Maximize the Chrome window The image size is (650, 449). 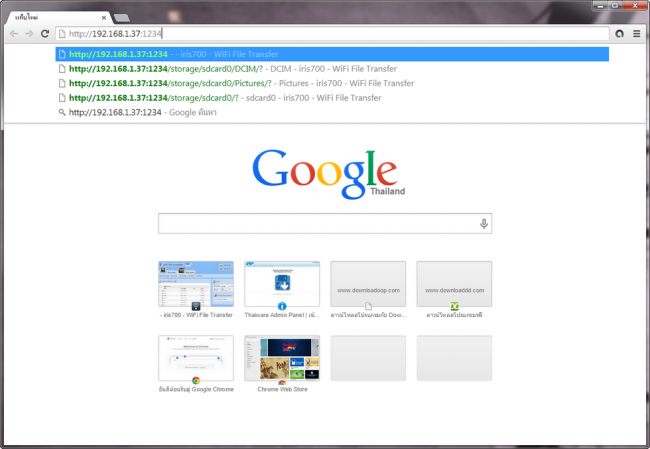tap(615, 5)
